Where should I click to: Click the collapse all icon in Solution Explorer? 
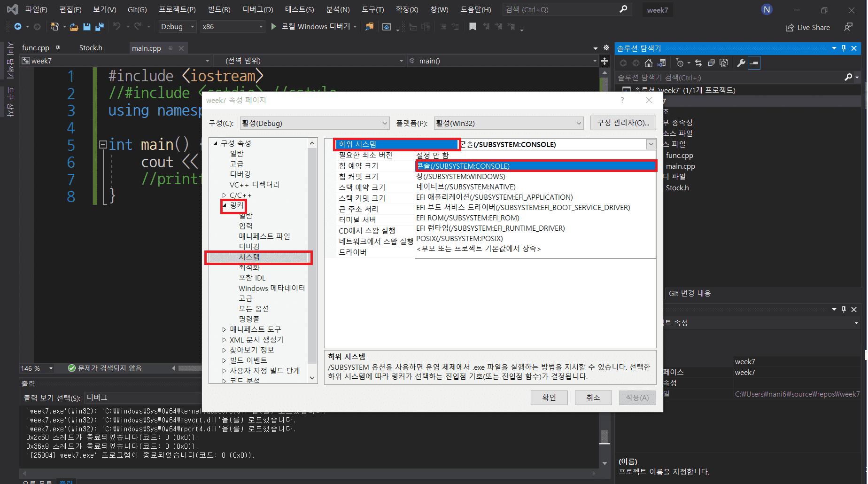(711, 63)
